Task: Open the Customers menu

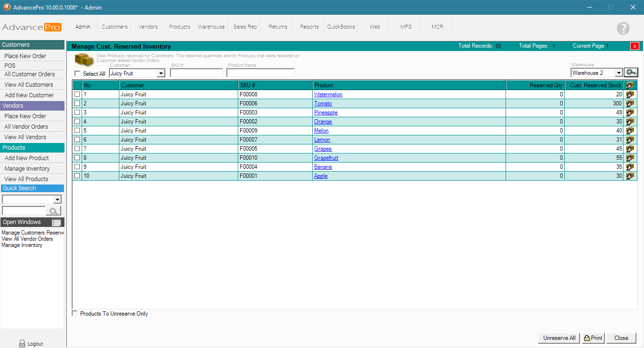Action: click(x=115, y=27)
